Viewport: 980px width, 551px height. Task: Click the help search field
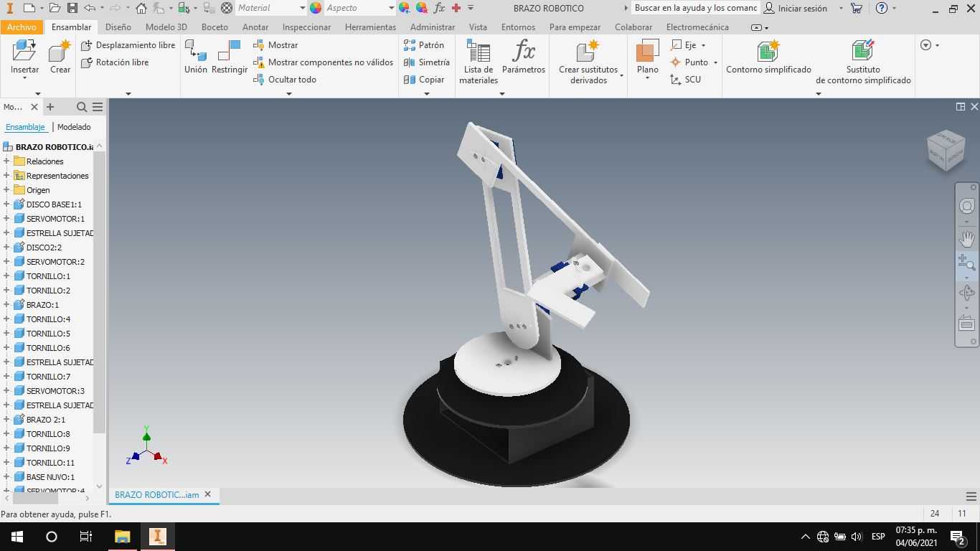[x=694, y=8]
